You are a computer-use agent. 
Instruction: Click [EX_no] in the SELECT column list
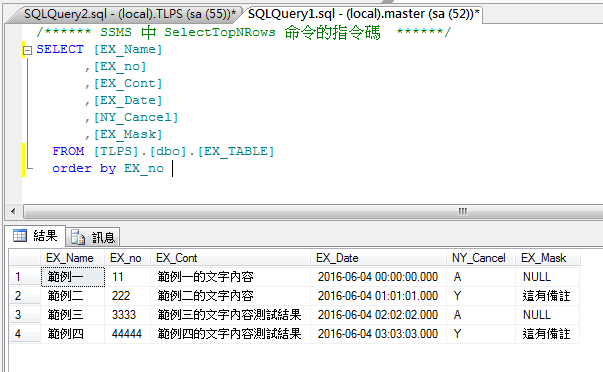tap(120, 67)
